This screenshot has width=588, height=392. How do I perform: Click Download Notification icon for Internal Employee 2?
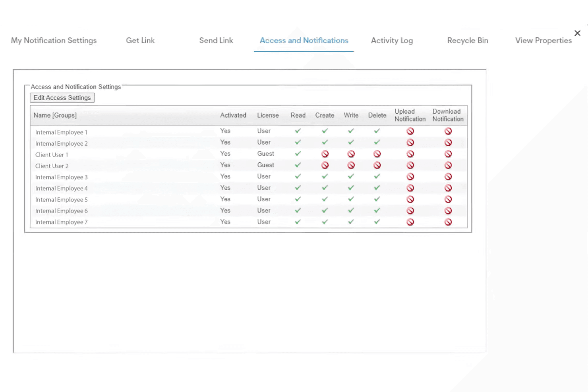[x=448, y=143]
